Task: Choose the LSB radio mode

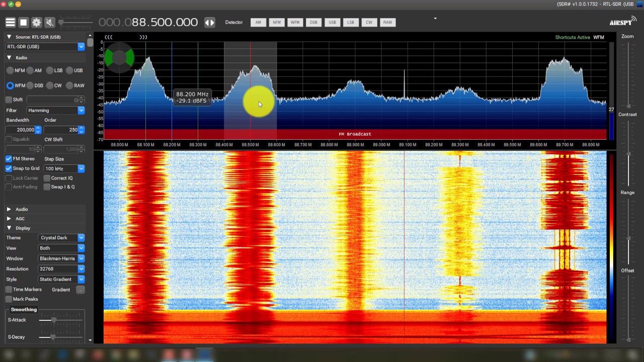Action: pyautogui.click(x=50, y=70)
